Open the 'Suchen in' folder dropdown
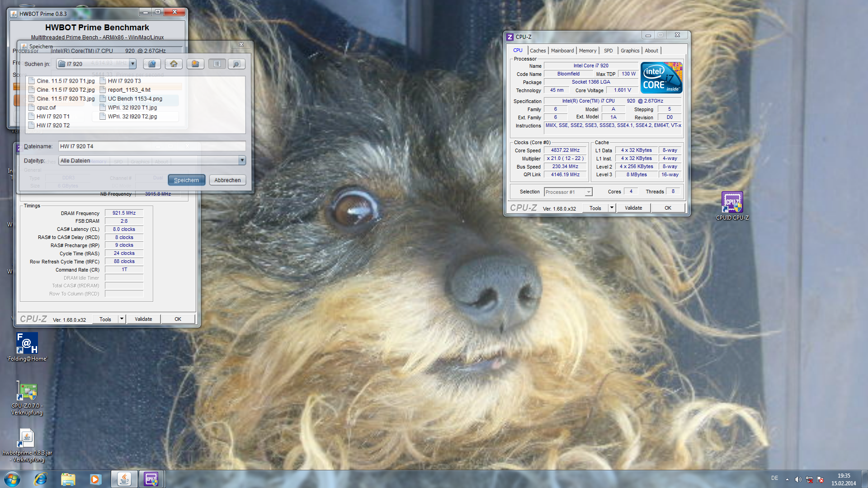This screenshot has width=868, height=488. [x=132, y=64]
